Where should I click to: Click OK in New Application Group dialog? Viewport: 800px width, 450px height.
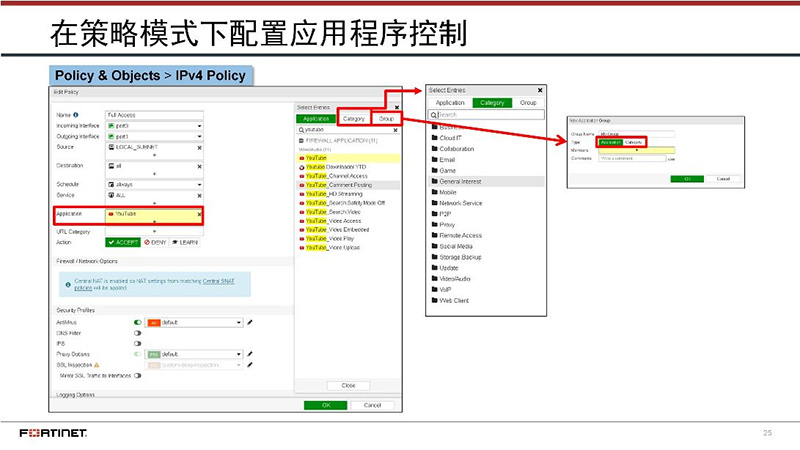pos(687,179)
